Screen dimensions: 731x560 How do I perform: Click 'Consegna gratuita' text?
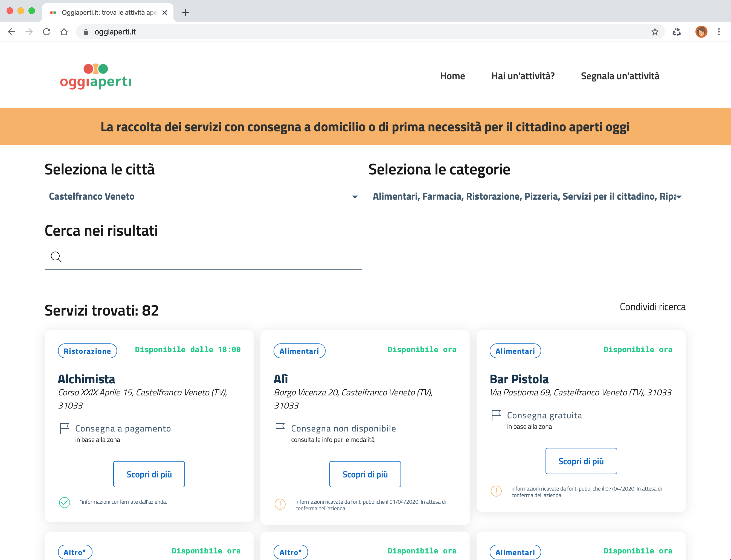point(545,415)
